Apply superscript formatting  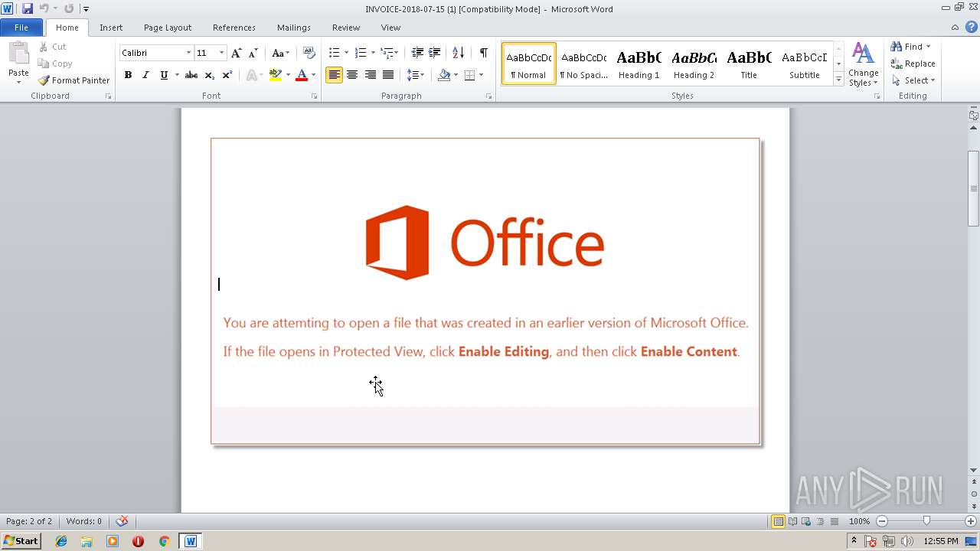tap(227, 75)
